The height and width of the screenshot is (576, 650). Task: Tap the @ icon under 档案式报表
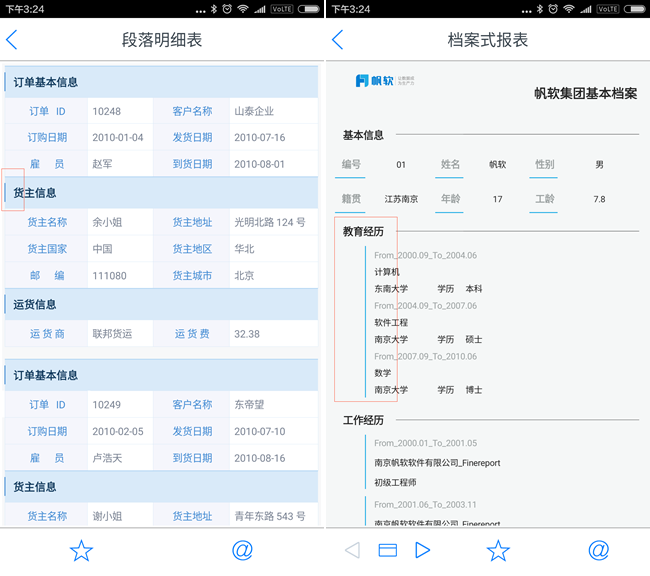(599, 551)
